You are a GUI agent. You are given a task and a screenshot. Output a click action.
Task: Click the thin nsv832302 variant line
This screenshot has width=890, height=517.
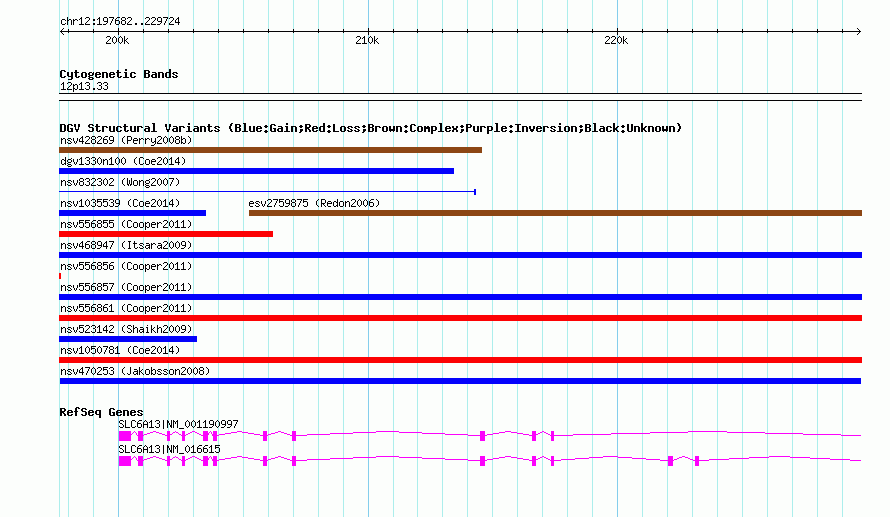(x=267, y=192)
